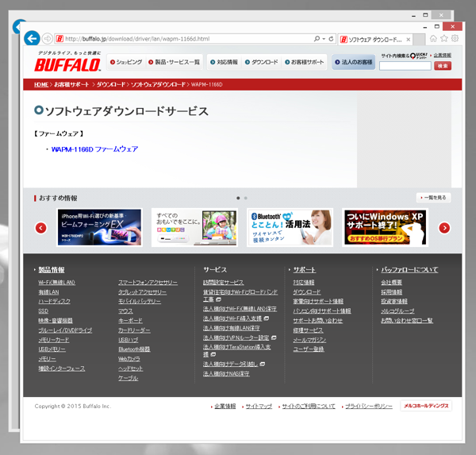Open the すべてのおもいでをここに banner

[x=194, y=227]
